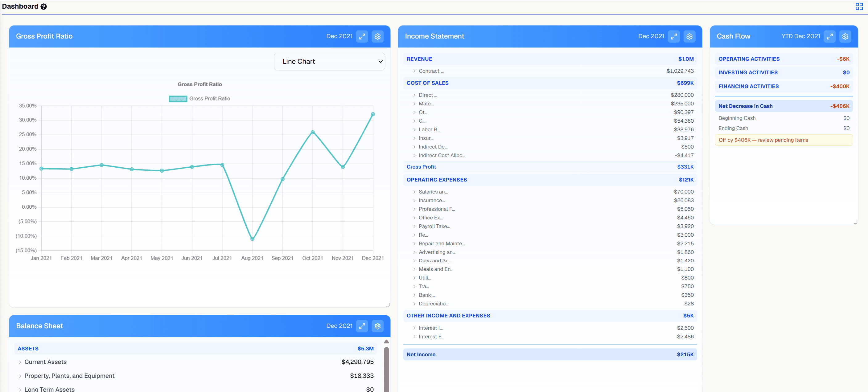Expand the Salaries an... row
The width and height of the screenshot is (868, 392).
pos(414,192)
